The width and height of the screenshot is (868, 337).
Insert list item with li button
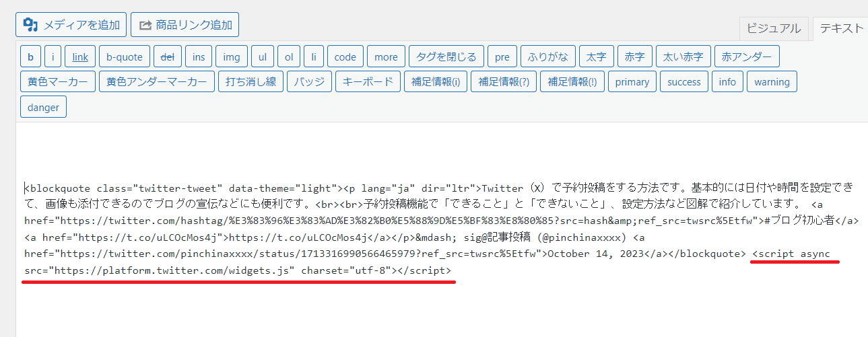313,57
